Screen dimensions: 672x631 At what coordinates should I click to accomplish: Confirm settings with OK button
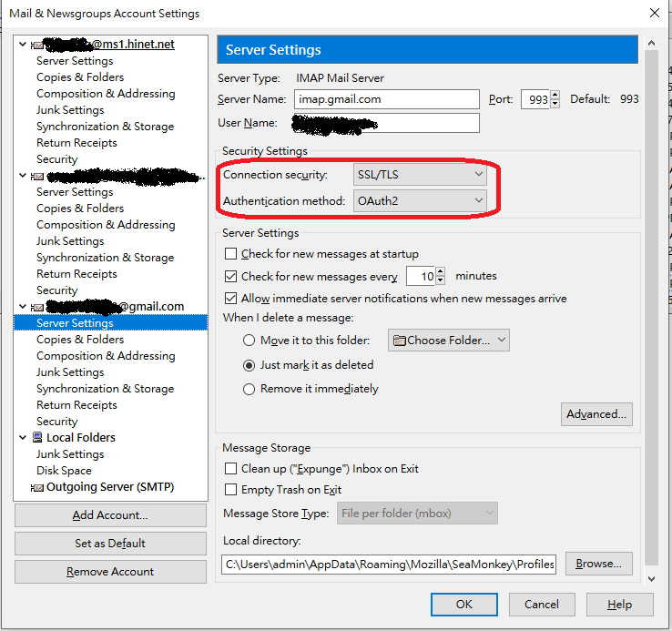point(464,605)
